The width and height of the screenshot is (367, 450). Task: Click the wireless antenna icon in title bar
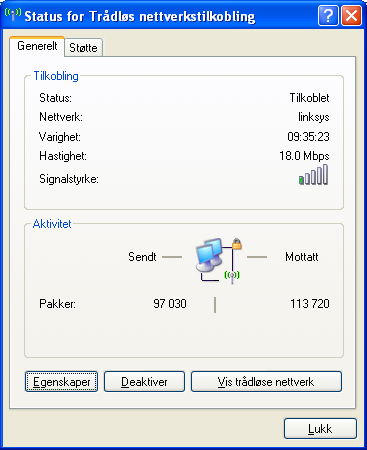13,14
